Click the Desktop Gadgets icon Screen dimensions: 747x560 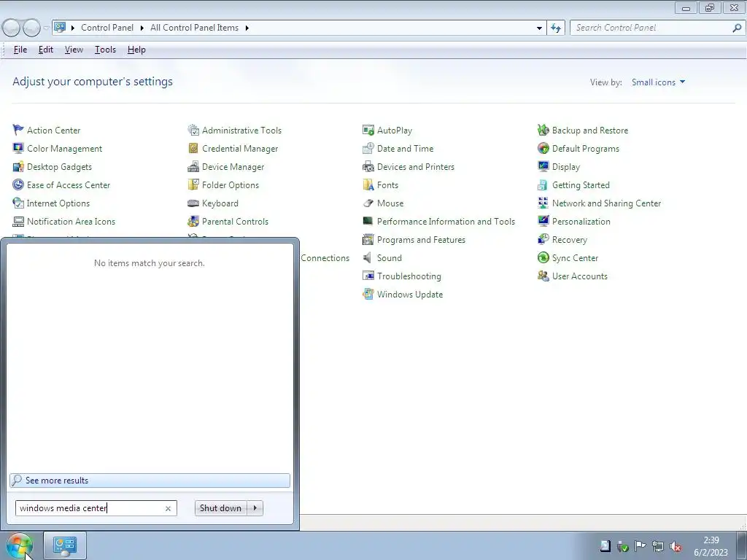pyautogui.click(x=18, y=167)
